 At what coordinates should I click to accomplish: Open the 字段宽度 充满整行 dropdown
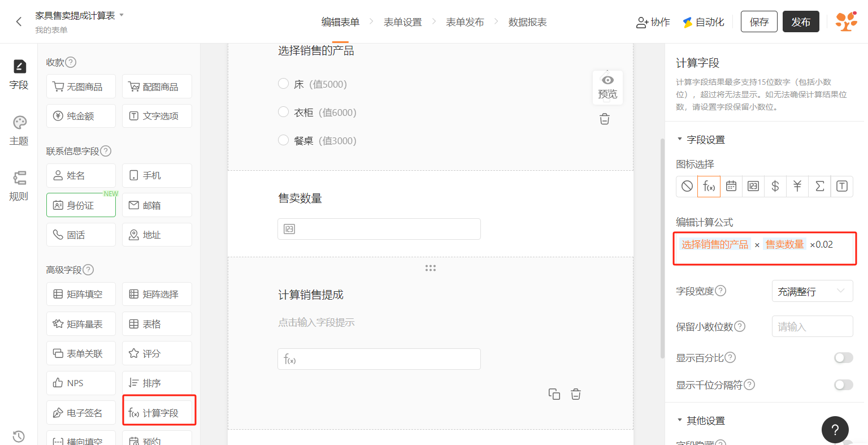(x=812, y=291)
